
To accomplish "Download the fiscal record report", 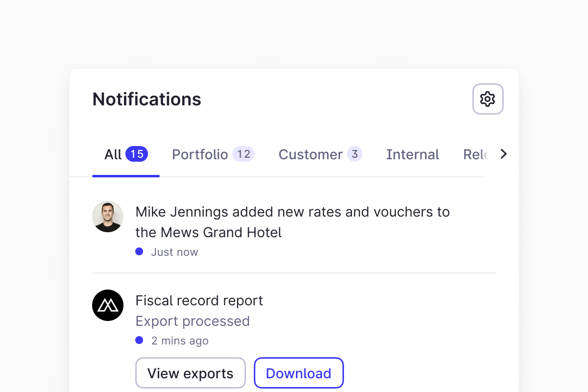I will pos(298,373).
